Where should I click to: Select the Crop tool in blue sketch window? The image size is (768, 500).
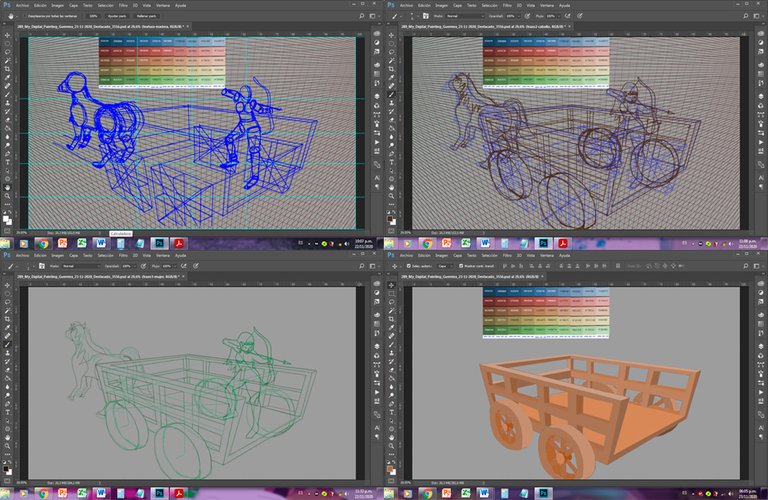7,69
